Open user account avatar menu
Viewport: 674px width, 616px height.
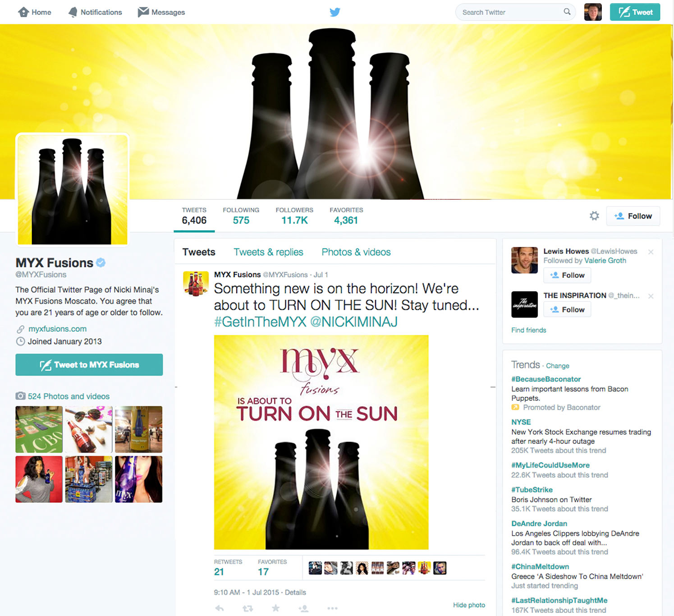click(593, 12)
